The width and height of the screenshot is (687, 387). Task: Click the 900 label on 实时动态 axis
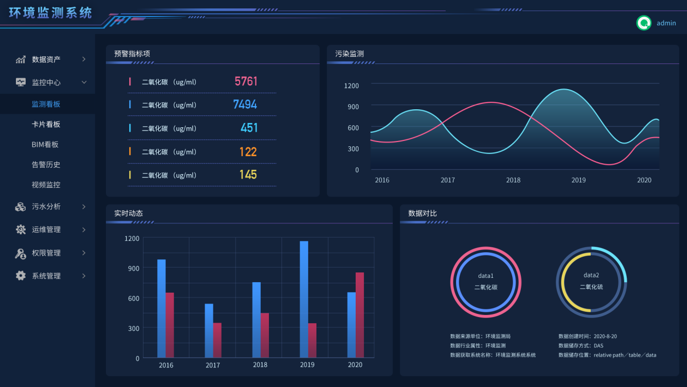(133, 268)
